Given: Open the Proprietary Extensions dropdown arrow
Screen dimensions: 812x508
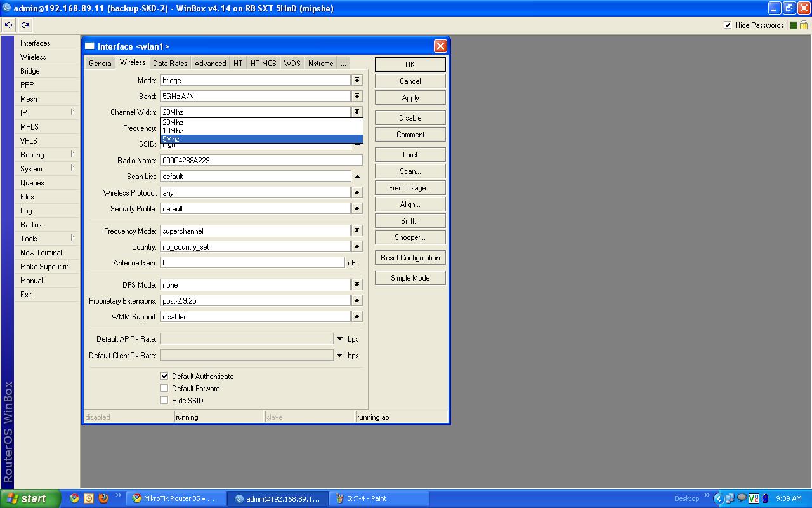Looking at the screenshot, I should [x=357, y=300].
